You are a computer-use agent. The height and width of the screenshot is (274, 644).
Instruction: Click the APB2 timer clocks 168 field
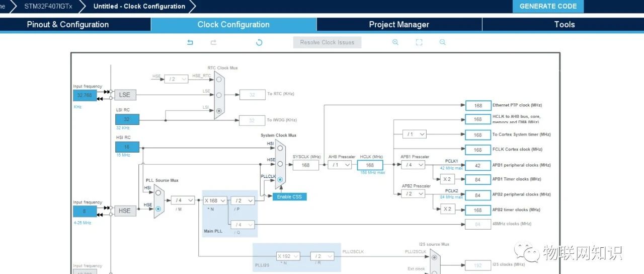point(478,210)
